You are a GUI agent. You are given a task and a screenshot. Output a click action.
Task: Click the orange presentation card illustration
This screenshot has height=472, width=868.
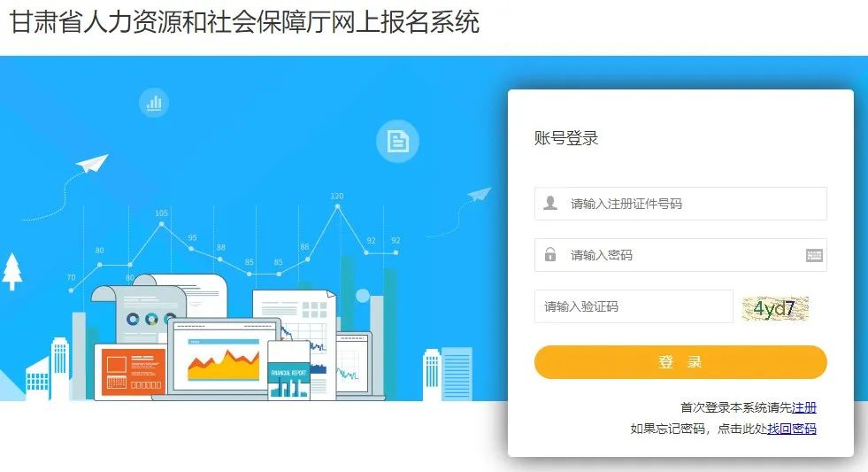133,371
